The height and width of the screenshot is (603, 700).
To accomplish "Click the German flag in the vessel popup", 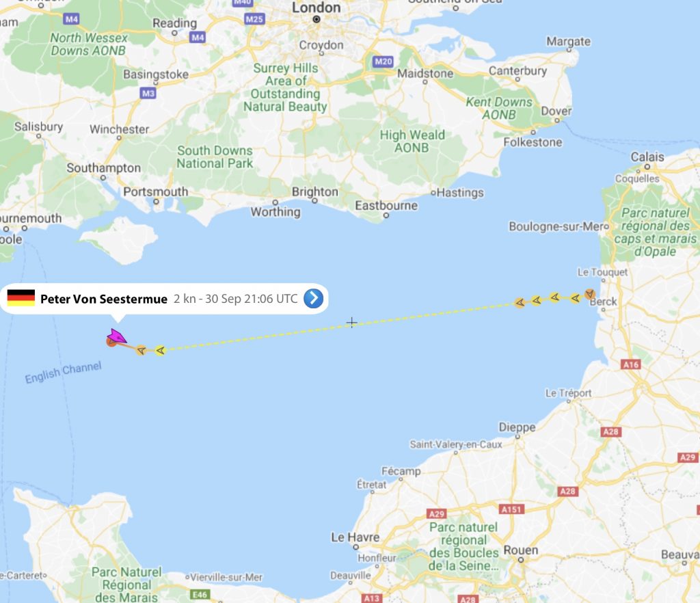I will coord(21,297).
